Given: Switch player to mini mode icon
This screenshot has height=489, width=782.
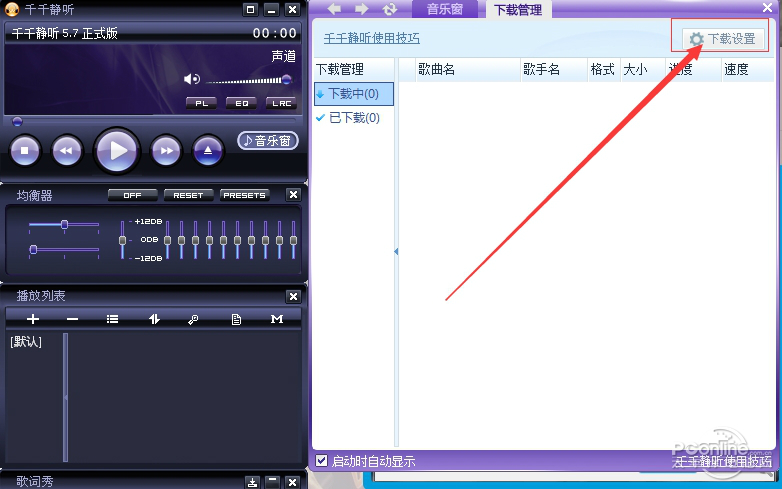Looking at the screenshot, I should click(x=250, y=9).
